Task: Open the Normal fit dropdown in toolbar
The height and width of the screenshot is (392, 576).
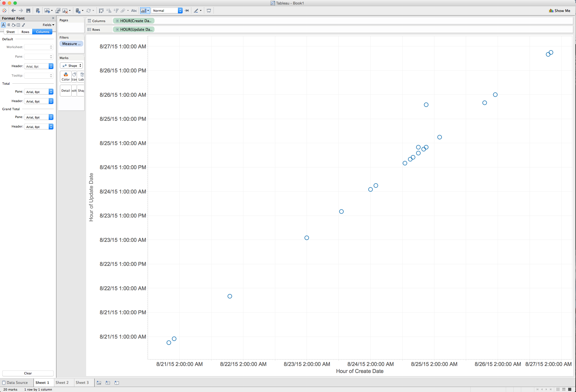Action: point(167,11)
